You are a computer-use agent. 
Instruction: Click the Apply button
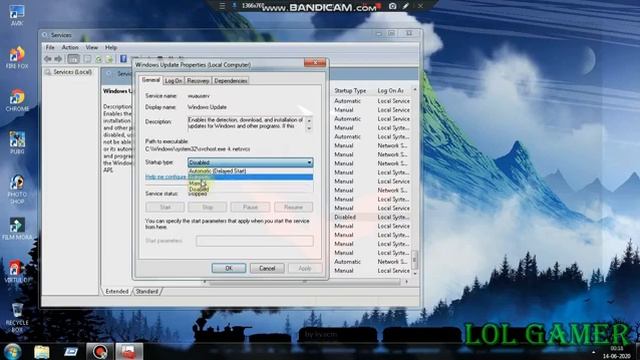[304, 268]
